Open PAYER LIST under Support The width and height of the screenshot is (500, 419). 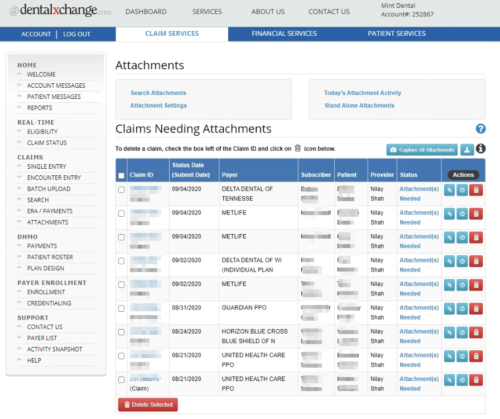point(42,338)
